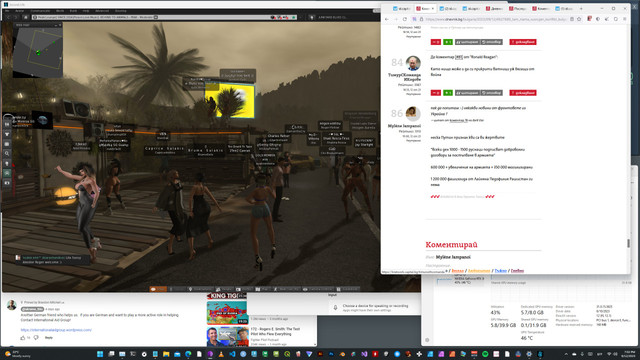Open Develop menu in Second Life viewer
Image resolution: width=640 pixels, height=360 pixels.
pyautogui.click(x=120, y=11)
